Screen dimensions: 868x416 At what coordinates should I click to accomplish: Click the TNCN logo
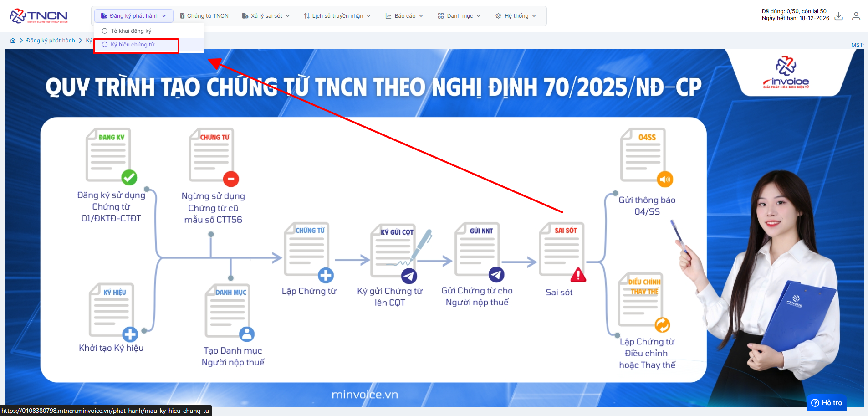(x=38, y=16)
